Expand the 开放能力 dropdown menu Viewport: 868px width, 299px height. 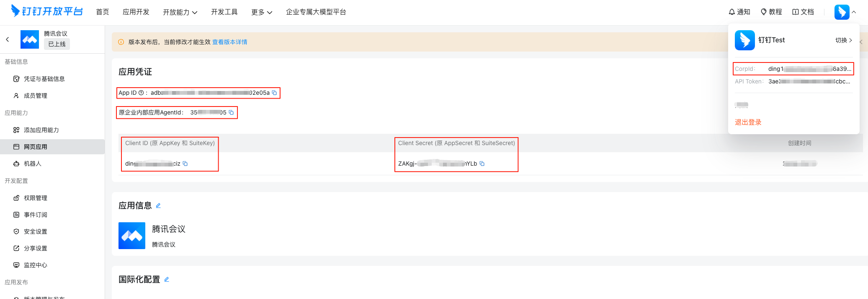click(180, 12)
